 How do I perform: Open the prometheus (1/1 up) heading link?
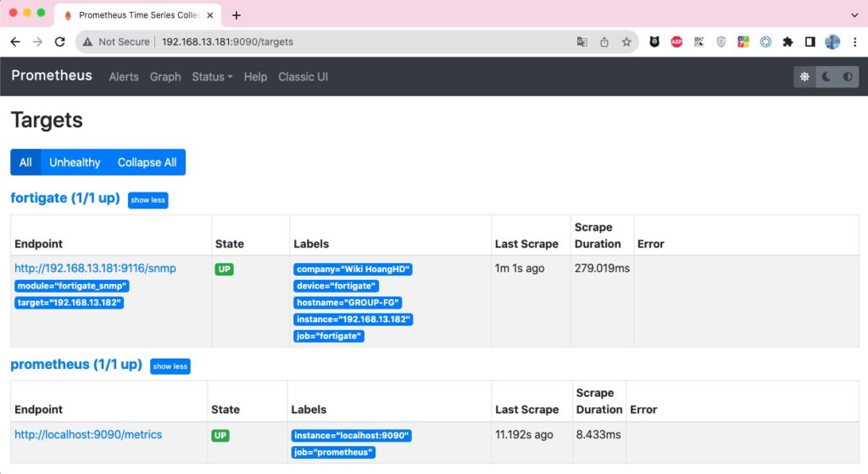(76, 365)
